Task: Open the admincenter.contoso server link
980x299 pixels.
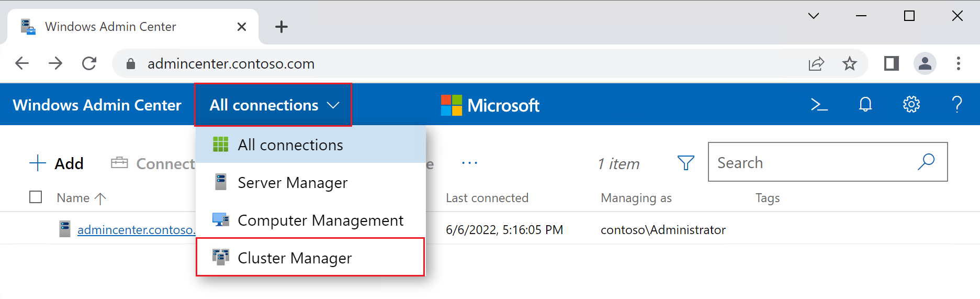Action: coord(137,229)
